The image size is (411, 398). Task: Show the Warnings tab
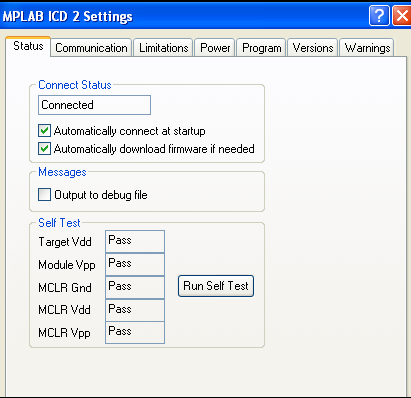[367, 48]
